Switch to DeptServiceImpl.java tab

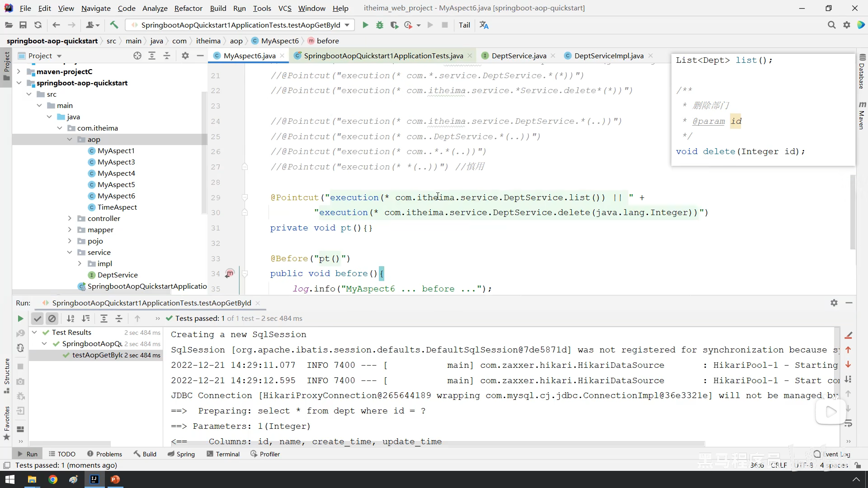(x=609, y=56)
